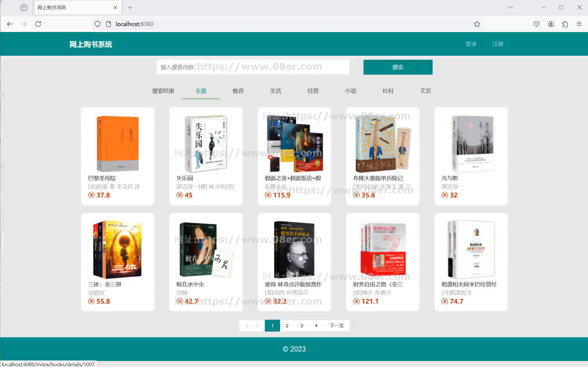Close the 网上购书系统 browser tab
This screenshot has height=367, width=588.
(x=115, y=7)
